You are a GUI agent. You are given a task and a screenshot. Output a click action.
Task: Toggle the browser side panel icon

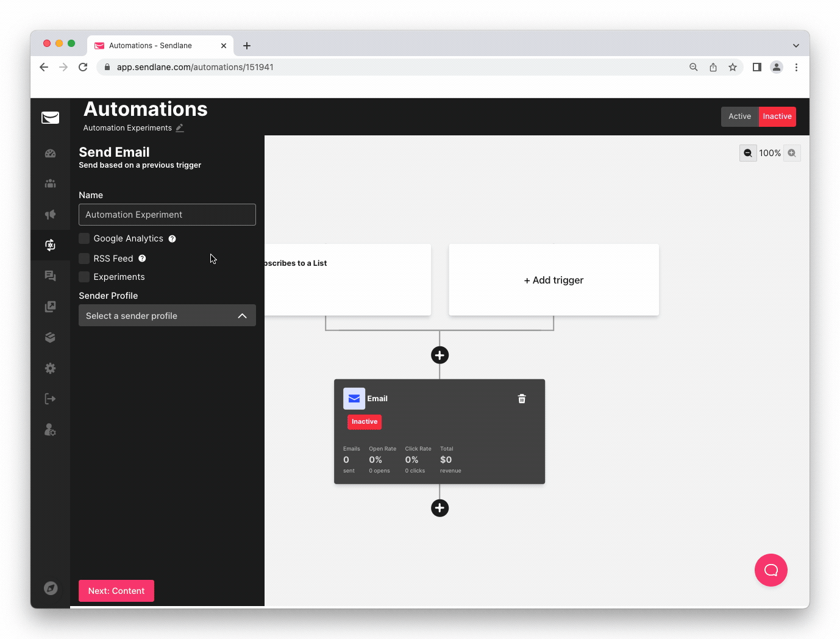click(x=757, y=67)
